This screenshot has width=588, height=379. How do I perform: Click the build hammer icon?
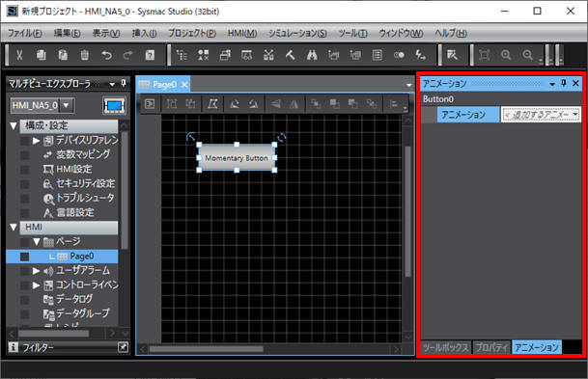coord(291,55)
